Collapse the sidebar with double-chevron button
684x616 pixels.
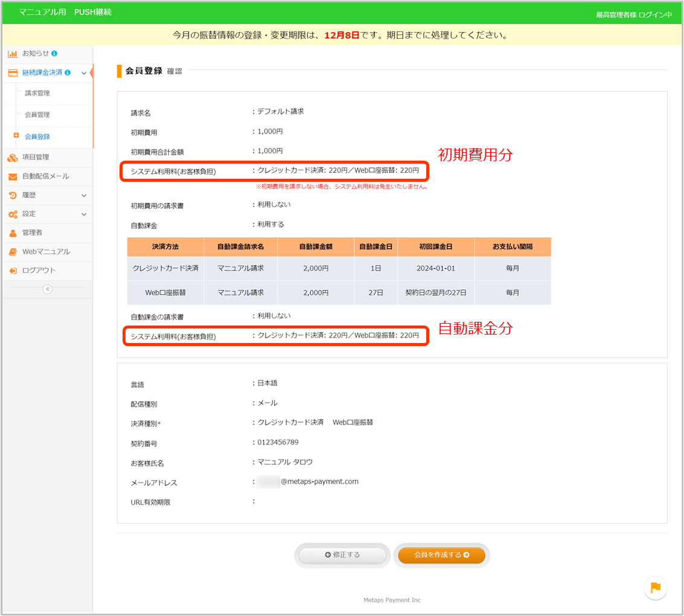tap(48, 289)
